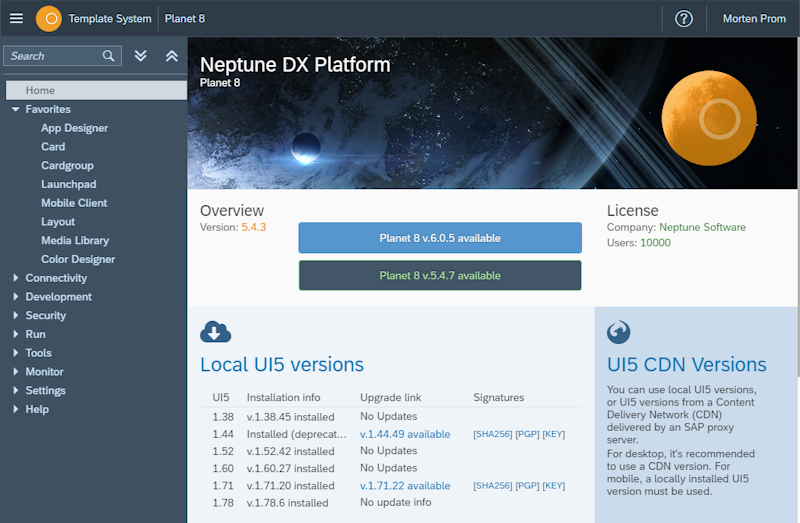Expand all navigation tree nodes
800x523 pixels.
pyautogui.click(x=141, y=56)
